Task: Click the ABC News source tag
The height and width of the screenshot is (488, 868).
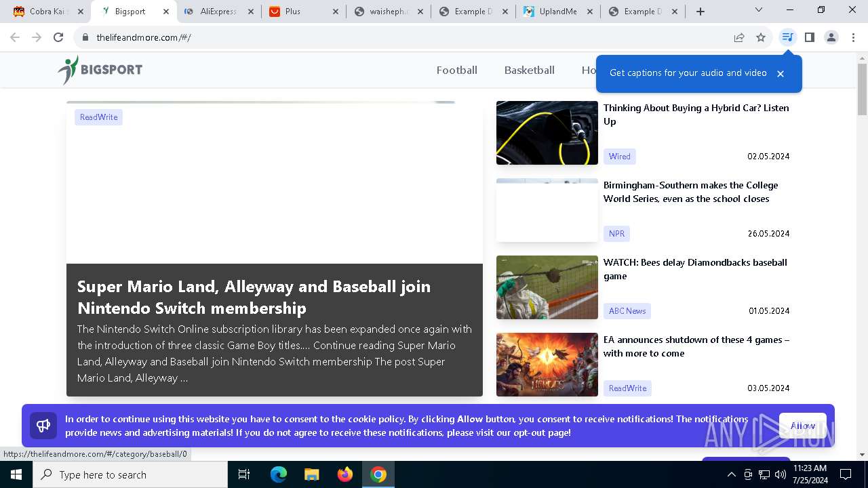Action: pyautogui.click(x=627, y=311)
